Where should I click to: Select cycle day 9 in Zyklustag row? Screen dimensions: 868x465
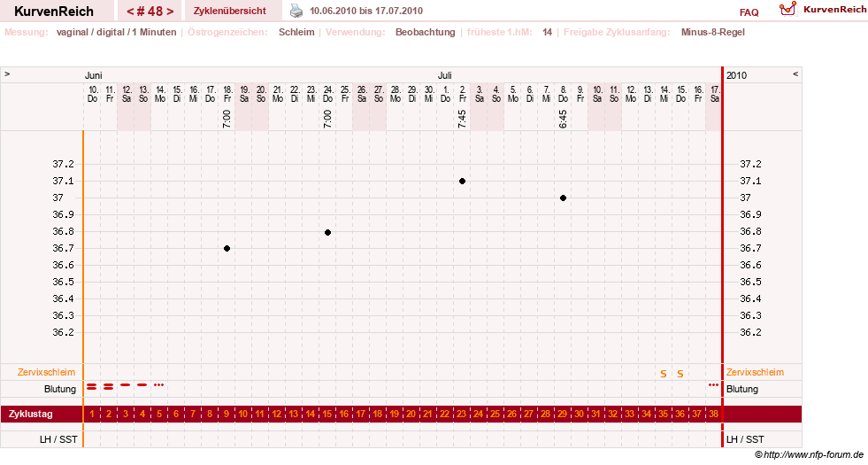[227, 414]
